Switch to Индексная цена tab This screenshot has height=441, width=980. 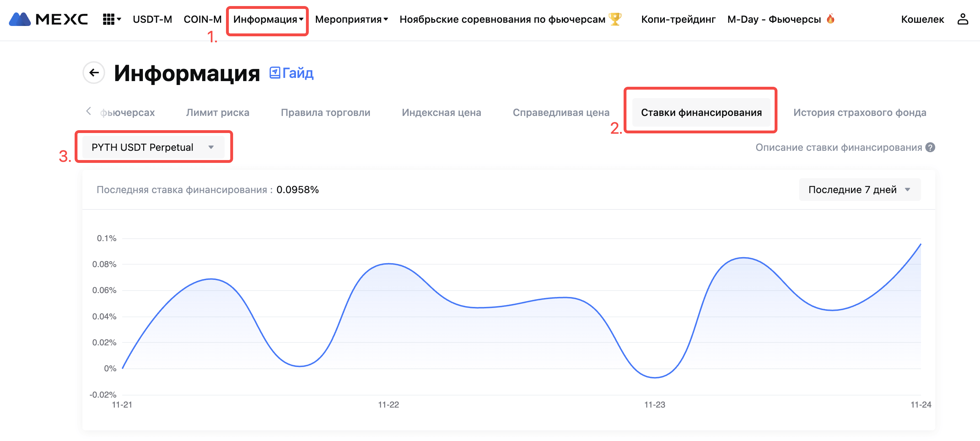click(441, 112)
